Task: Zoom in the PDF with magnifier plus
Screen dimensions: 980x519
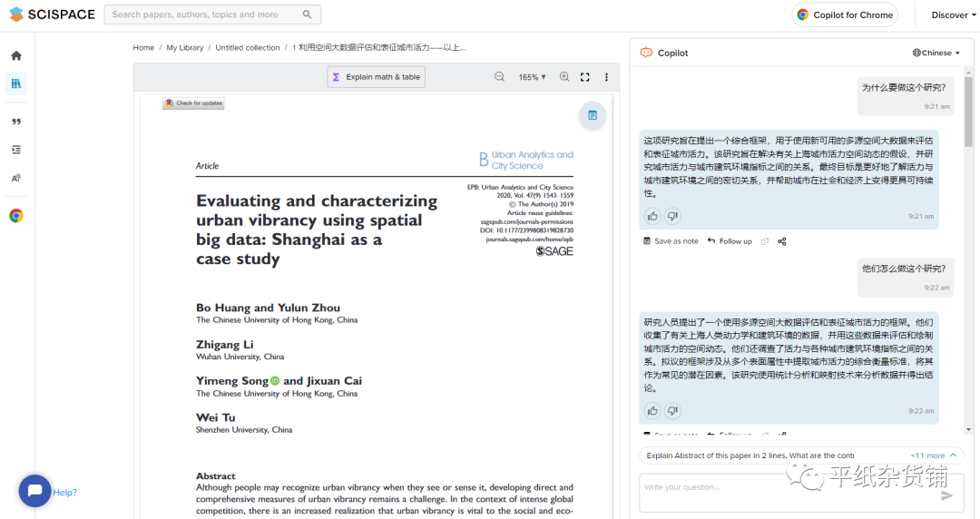Action: (x=564, y=77)
